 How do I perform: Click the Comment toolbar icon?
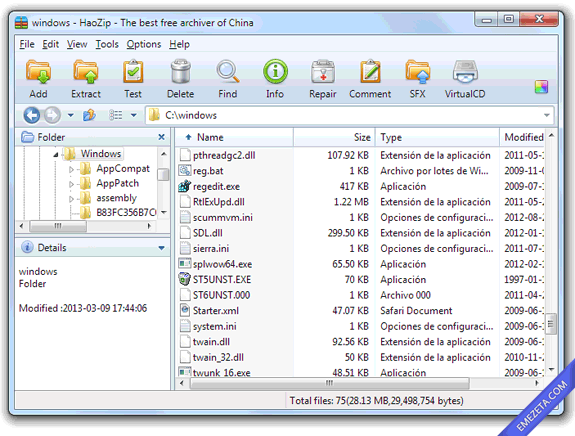coord(370,72)
